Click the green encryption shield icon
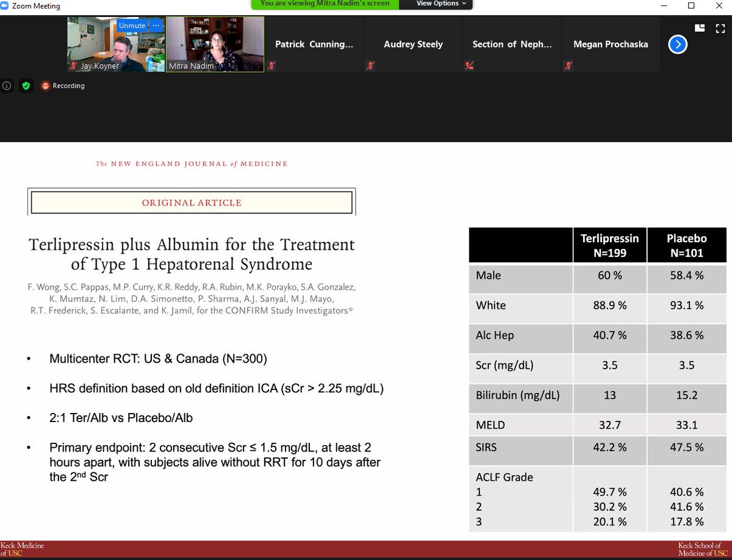 tap(26, 86)
